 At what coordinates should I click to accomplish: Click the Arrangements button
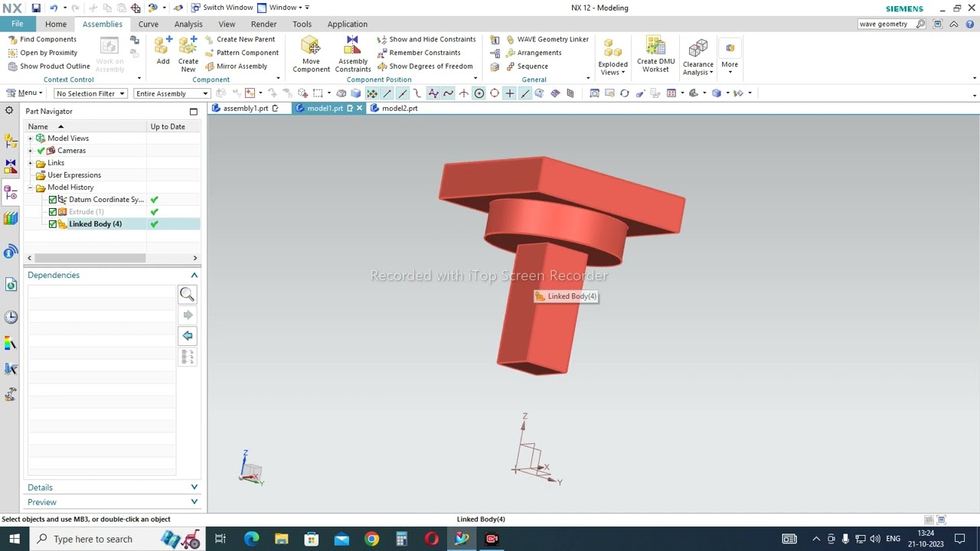click(x=534, y=53)
